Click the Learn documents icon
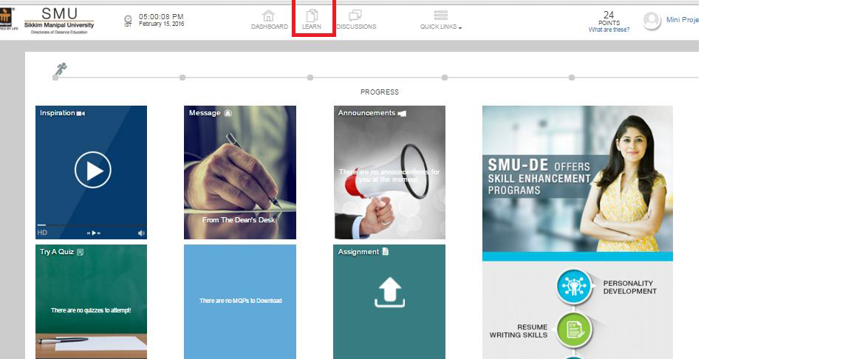868x359 pixels. (x=312, y=16)
